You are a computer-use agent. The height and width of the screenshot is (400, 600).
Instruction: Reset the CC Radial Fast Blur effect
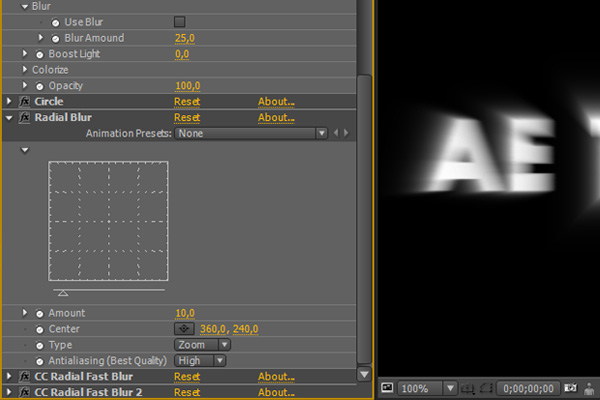coord(187,377)
